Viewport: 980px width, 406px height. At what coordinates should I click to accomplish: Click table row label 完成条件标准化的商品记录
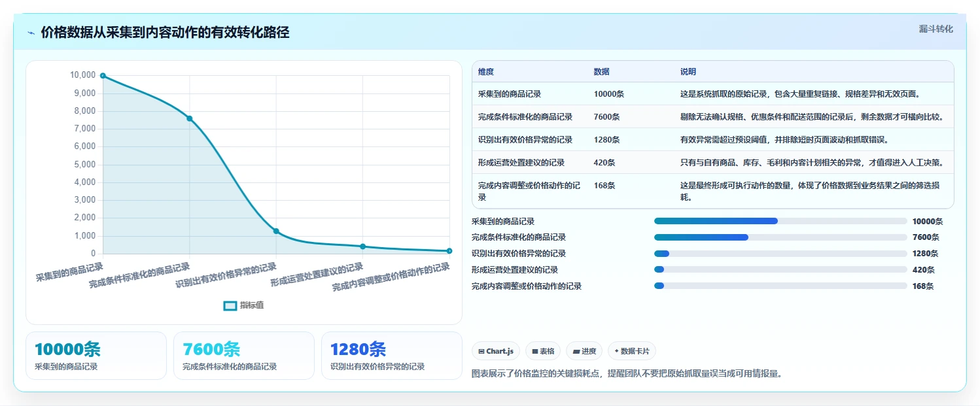pyautogui.click(x=525, y=117)
